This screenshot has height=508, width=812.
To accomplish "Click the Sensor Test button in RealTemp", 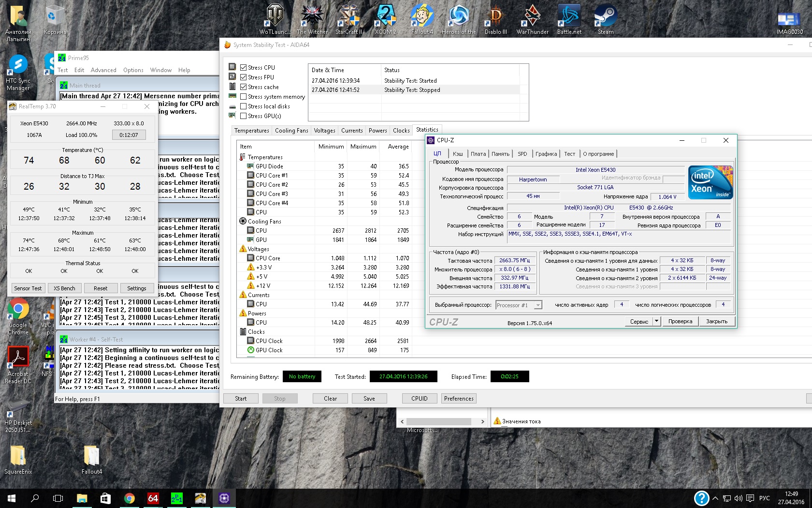I will (x=28, y=288).
